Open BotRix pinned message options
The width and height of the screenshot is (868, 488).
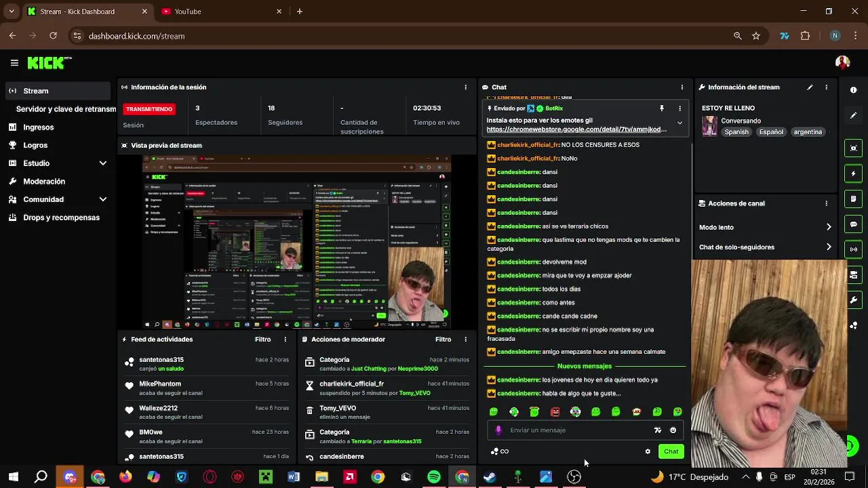679,108
